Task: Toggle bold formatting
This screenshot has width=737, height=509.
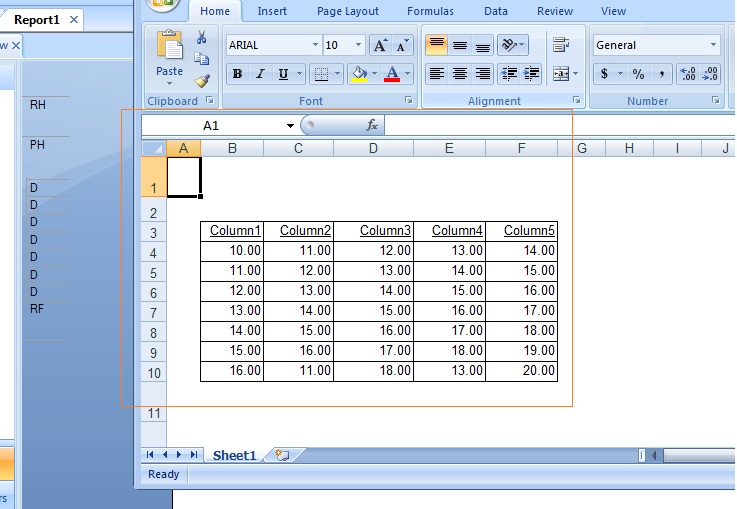Action: (x=237, y=74)
